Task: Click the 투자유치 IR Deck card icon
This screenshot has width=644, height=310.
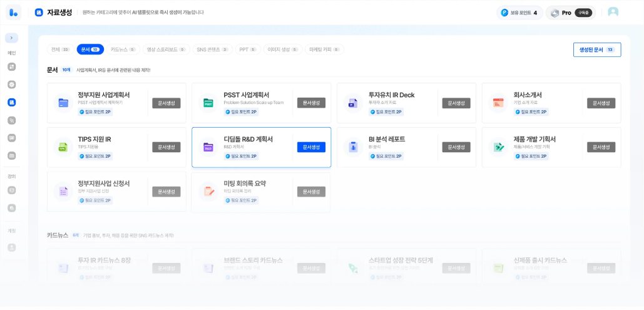Action: pyautogui.click(x=353, y=103)
